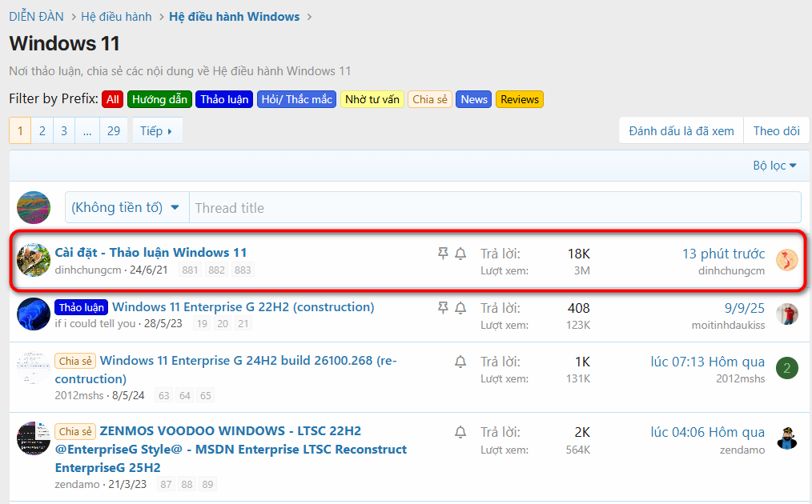The width and height of the screenshot is (812, 504).
Task: Open moitinhdaukiss last poster avatar
Action: pos(786,314)
